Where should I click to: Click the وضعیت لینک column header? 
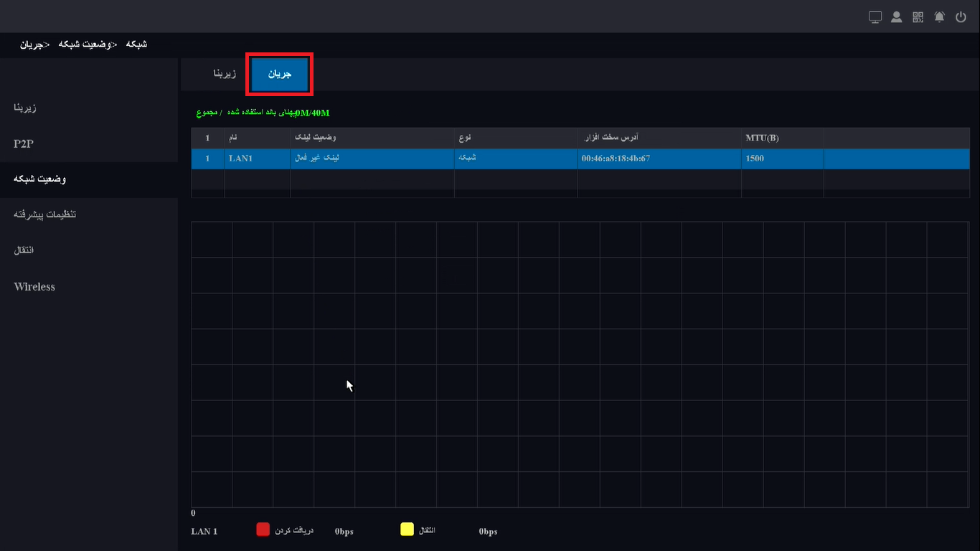coord(372,138)
